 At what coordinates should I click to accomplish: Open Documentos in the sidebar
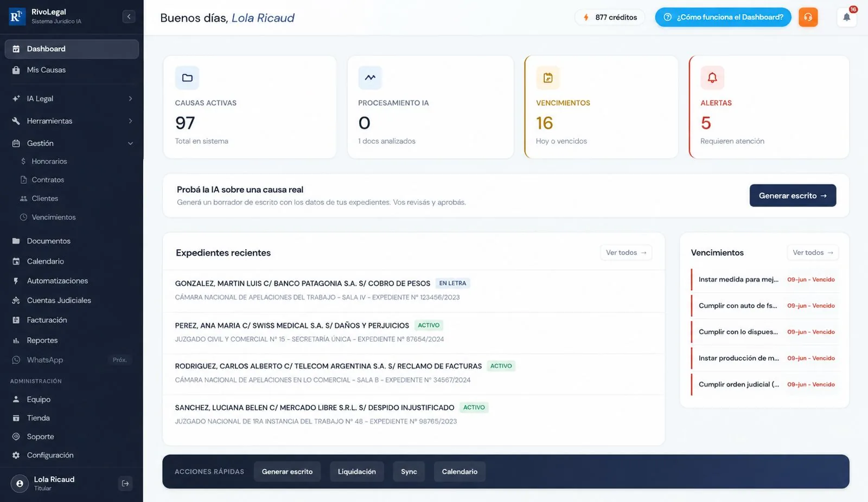72,241
